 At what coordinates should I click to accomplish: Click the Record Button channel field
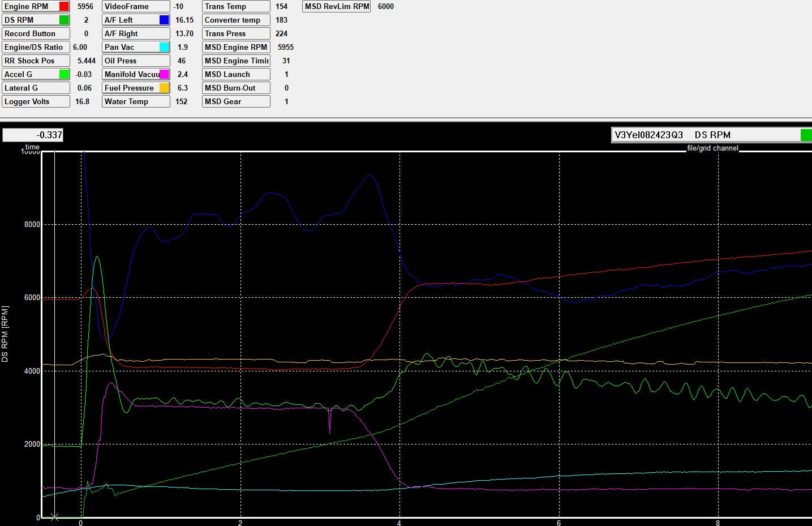36,33
